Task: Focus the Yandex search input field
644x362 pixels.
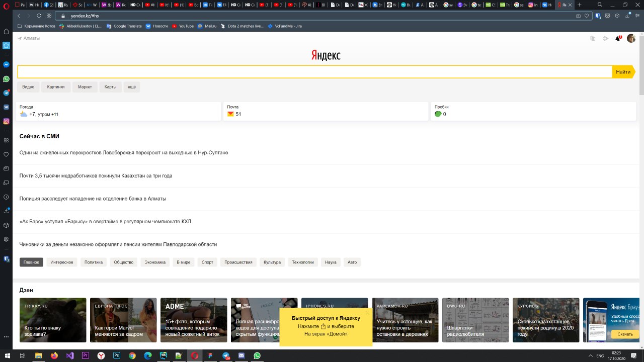Action: pyautogui.click(x=315, y=72)
